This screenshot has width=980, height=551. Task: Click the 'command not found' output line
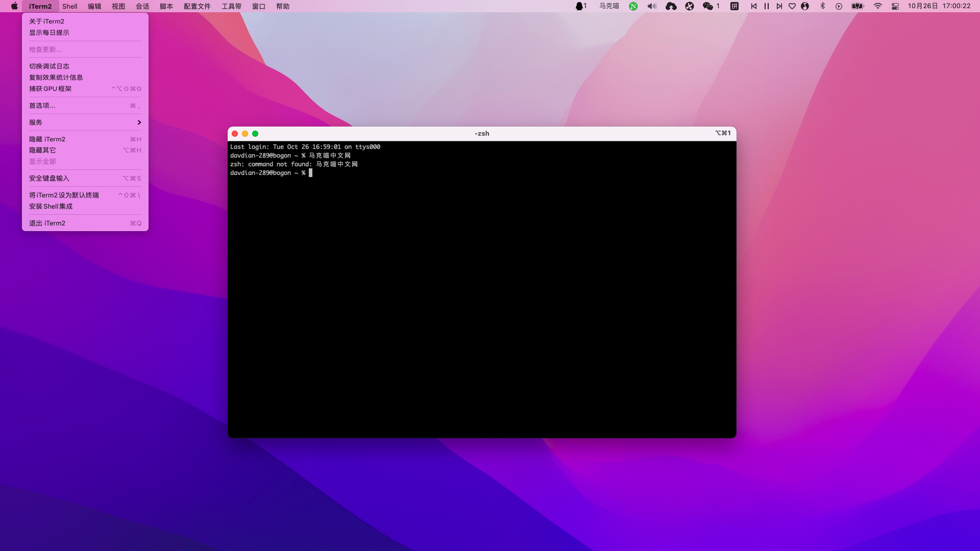294,164
